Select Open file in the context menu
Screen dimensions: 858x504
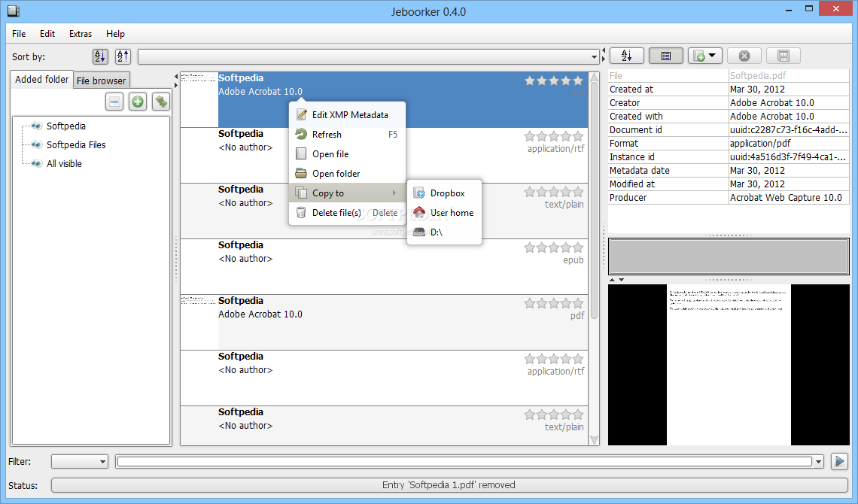click(x=347, y=154)
